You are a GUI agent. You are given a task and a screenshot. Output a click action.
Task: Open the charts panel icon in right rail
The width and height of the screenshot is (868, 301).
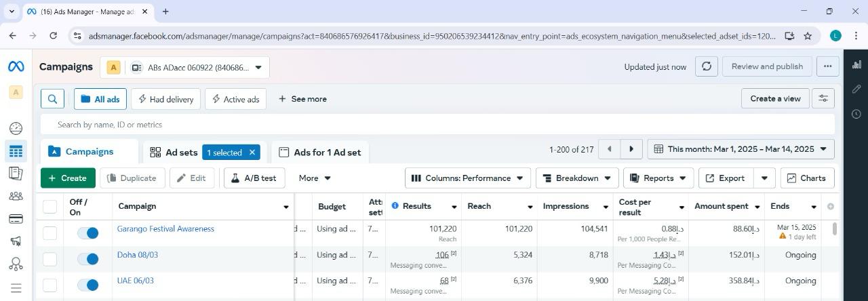856,64
